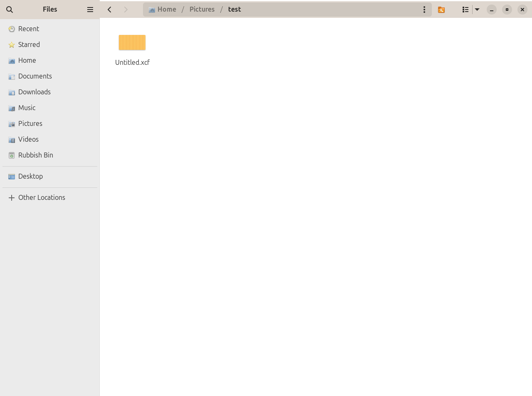Select Documents in the sidebar
This screenshot has width=532, height=396.
tap(35, 76)
